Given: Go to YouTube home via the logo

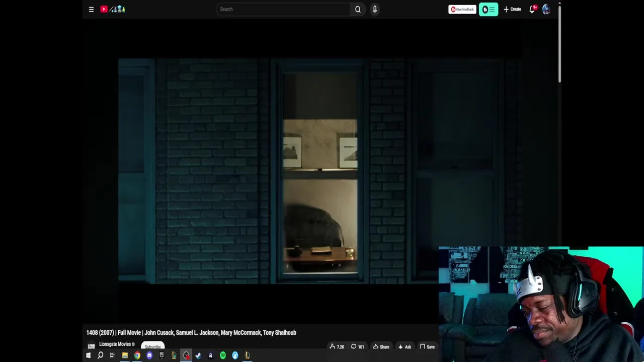Looking at the screenshot, I should coord(113,9).
